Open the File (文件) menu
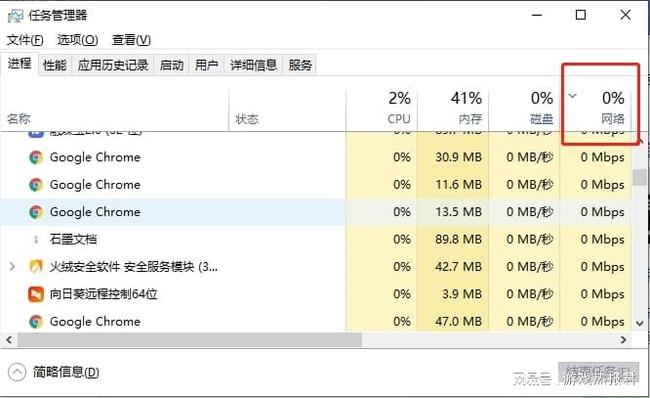 pos(25,40)
